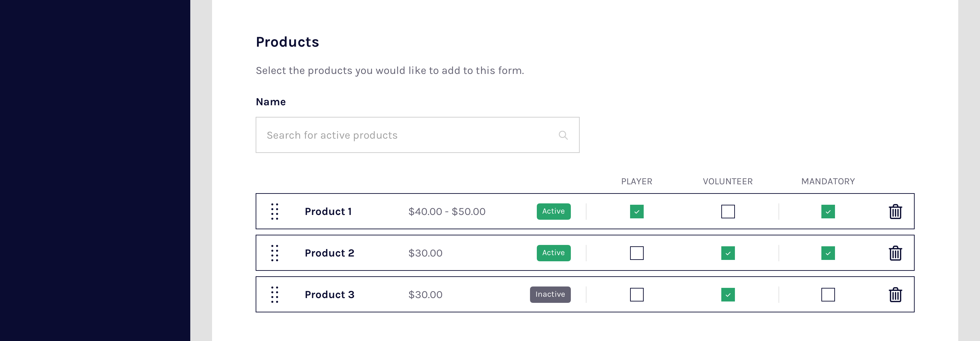
Task: Focus the Search for active products field
Action: pyautogui.click(x=407, y=135)
